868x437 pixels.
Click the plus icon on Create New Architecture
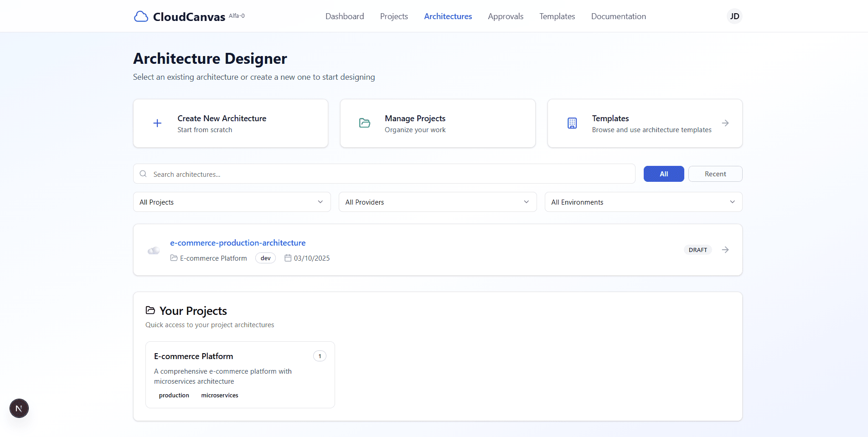coord(157,123)
